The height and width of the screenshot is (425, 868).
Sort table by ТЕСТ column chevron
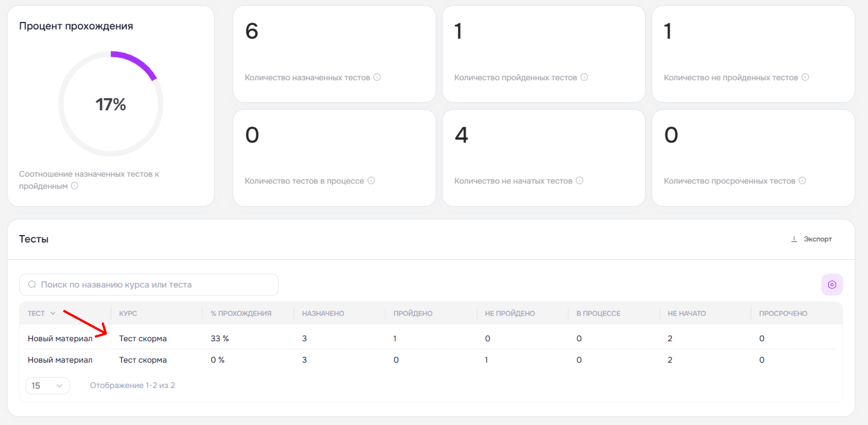[x=53, y=314]
